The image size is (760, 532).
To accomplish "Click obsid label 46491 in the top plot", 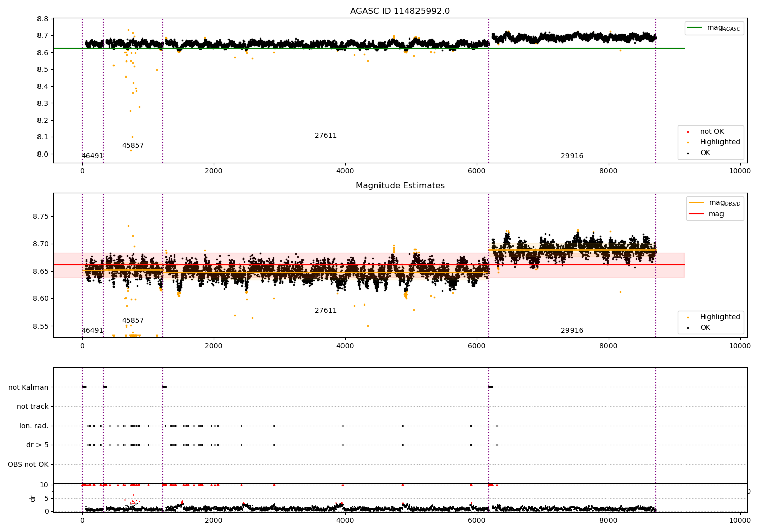I will click(92, 156).
